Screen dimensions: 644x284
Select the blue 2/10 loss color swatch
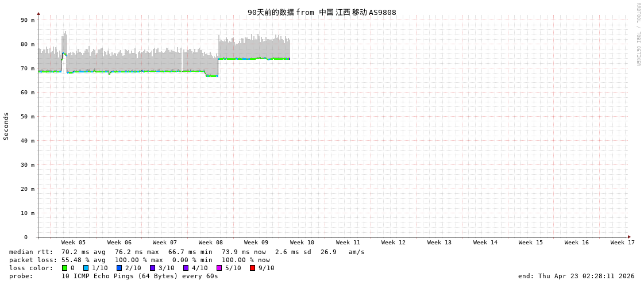(119, 268)
